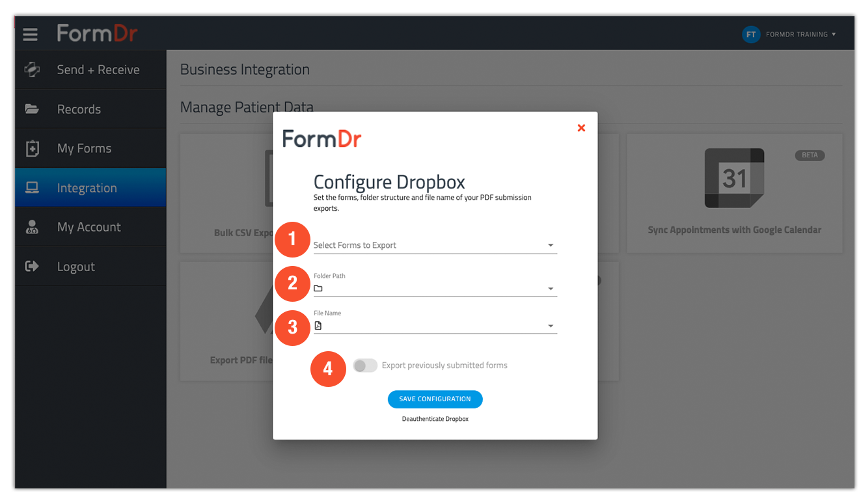Open the Folder Path dropdown
This screenshot has width=861, height=504.
coord(435,284)
